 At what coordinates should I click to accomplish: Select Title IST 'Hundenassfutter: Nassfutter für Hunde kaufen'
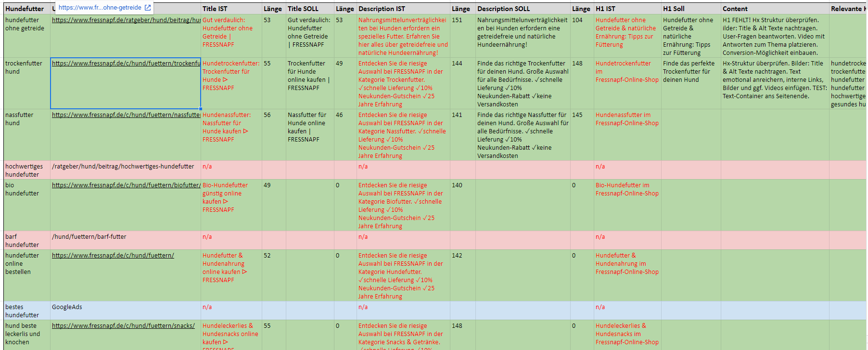[231, 135]
